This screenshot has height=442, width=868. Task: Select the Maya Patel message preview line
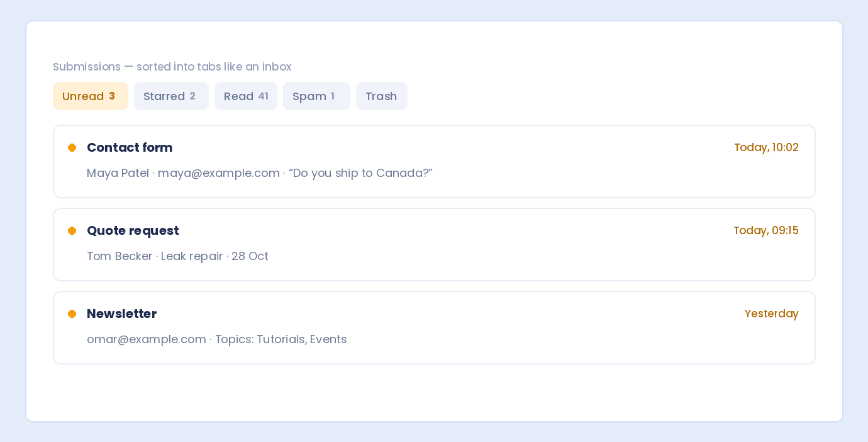point(260,173)
